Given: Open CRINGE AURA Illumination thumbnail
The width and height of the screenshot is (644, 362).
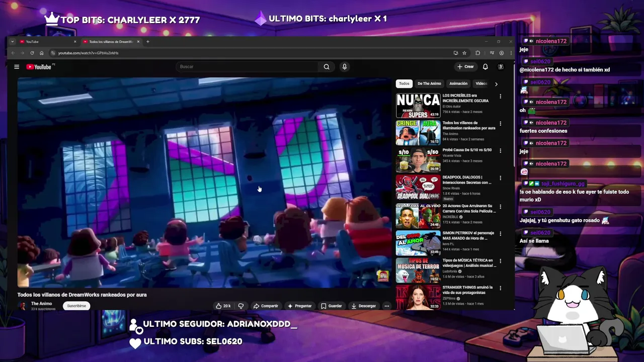Looking at the screenshot, I should click(x=418, y=133).
